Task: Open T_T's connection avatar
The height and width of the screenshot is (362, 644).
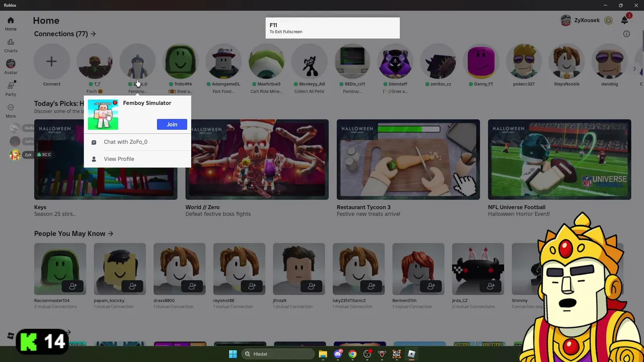Action: click(95, 62)
